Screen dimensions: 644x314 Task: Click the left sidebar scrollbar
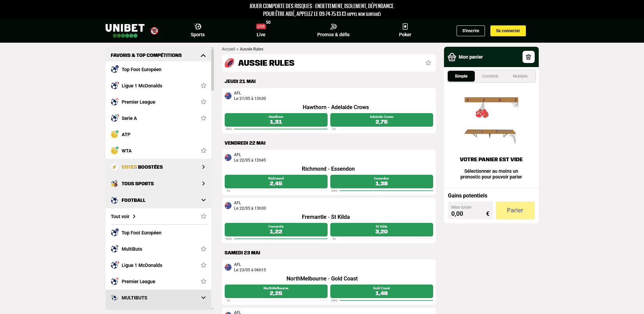pyautogui.click(x=213, y=70)
